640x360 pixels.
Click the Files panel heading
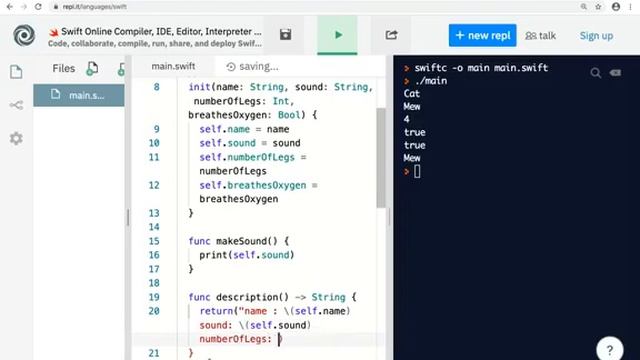point(63,69)
